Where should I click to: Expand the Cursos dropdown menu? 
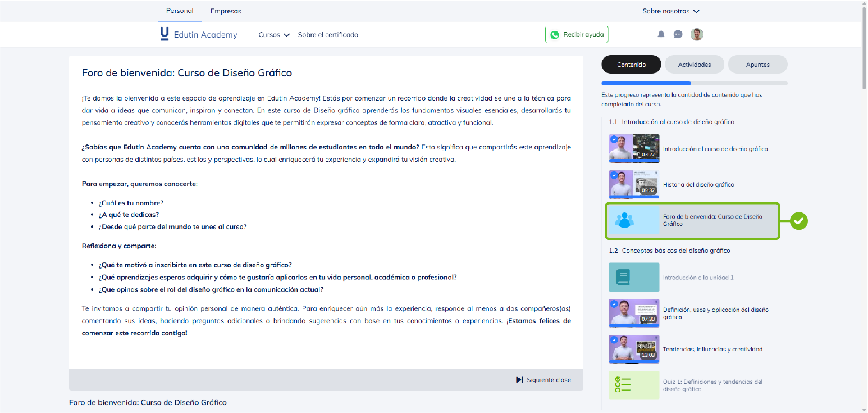point(274,35)
